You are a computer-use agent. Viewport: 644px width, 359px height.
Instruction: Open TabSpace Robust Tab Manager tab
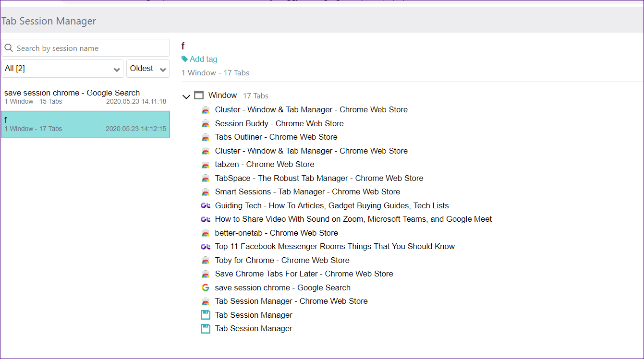click(319, 178)
